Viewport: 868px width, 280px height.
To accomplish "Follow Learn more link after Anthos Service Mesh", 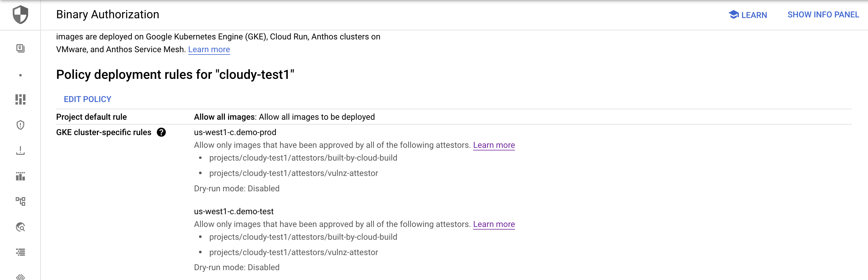I will (x=209, y=50).
